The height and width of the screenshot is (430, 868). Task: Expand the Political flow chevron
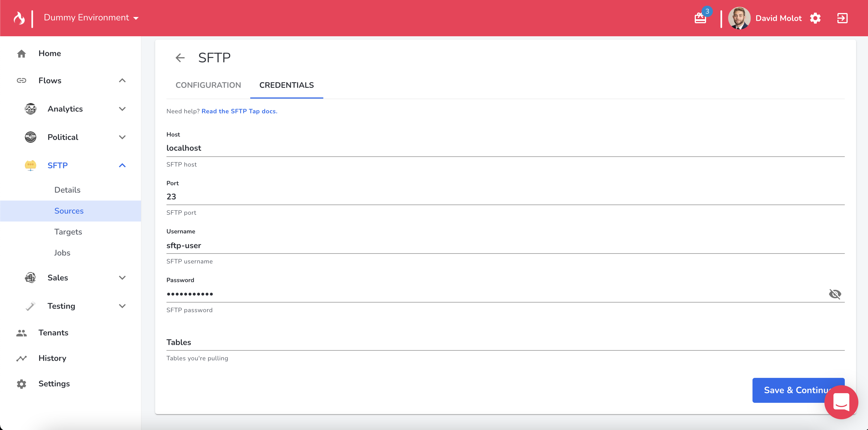coord(122,137)
